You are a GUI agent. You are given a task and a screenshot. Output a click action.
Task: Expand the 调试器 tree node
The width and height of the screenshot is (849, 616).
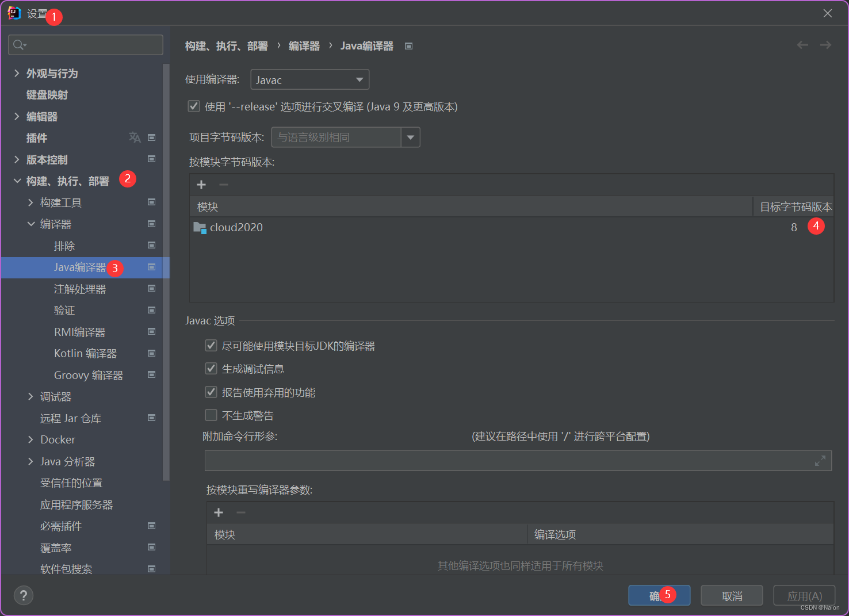[x=30, y=396]
